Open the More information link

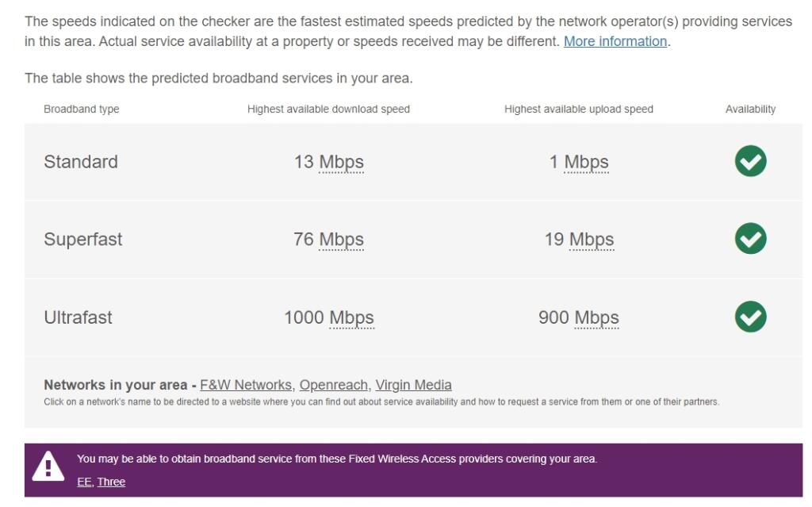tap(615, 40)
